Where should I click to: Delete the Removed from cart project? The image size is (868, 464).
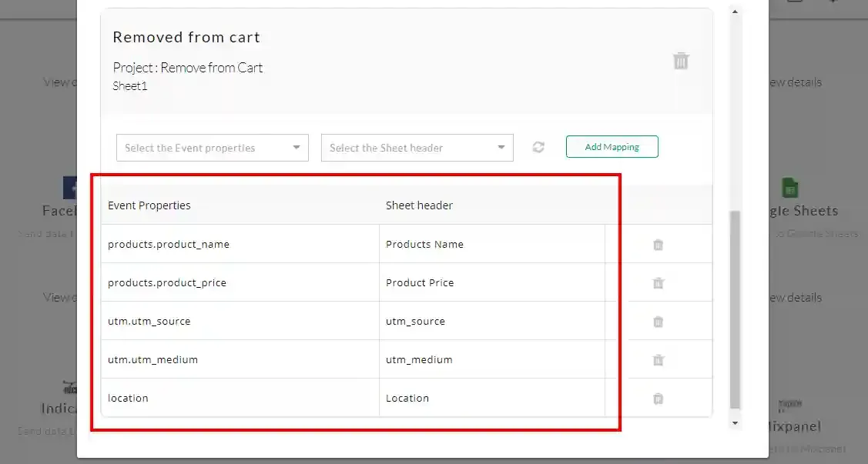[681, 61]
